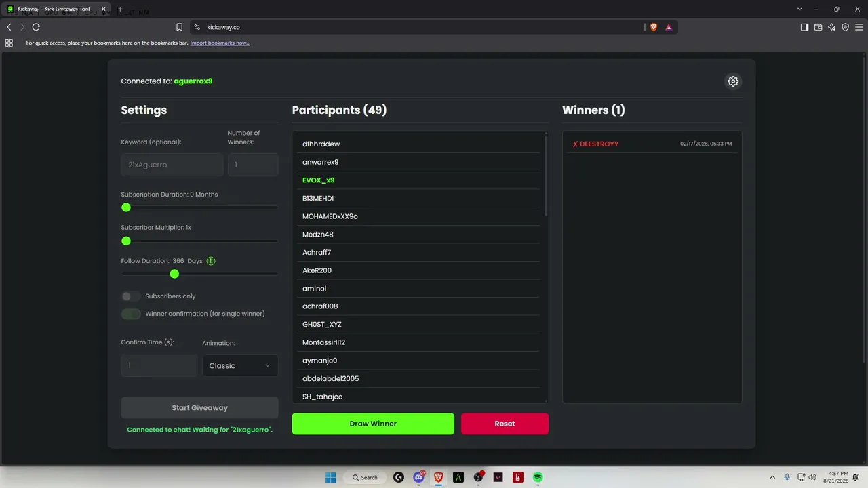Show hidden system tray icons

pos(772,477)
